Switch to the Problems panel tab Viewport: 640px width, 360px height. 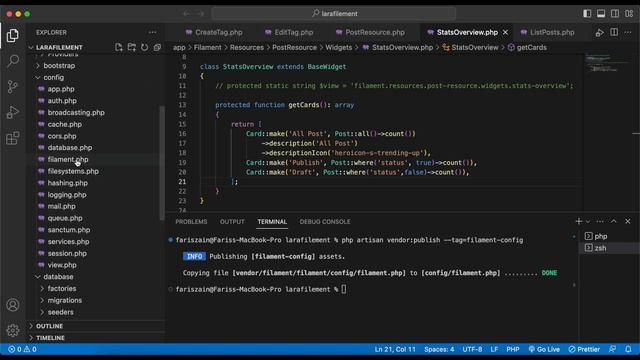[191, 222]
